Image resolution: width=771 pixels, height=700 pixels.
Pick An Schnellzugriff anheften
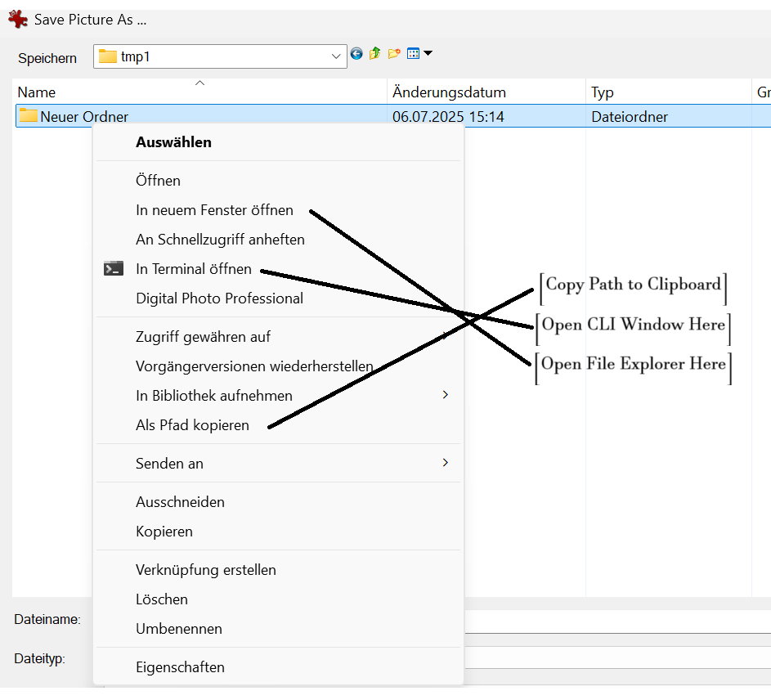220,240
